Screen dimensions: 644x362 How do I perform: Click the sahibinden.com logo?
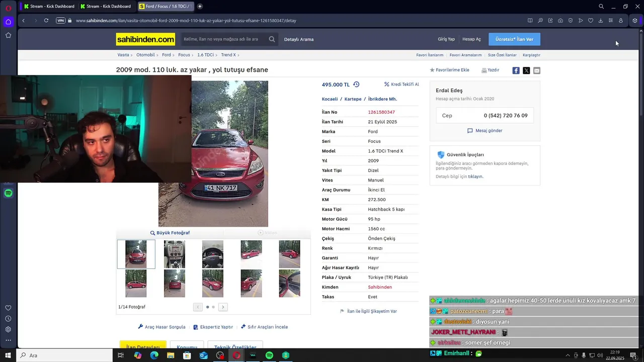(x=145, y=39)
